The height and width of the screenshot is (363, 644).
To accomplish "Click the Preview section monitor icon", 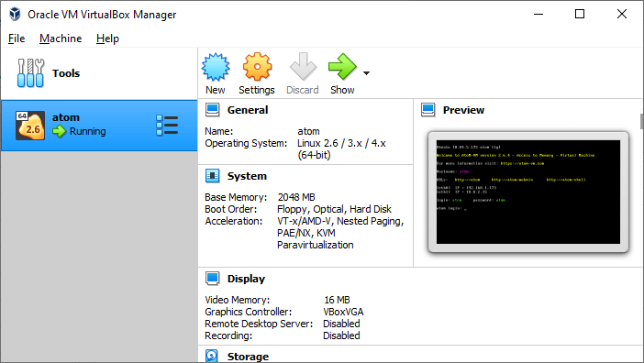I will [x=428, y=110].
